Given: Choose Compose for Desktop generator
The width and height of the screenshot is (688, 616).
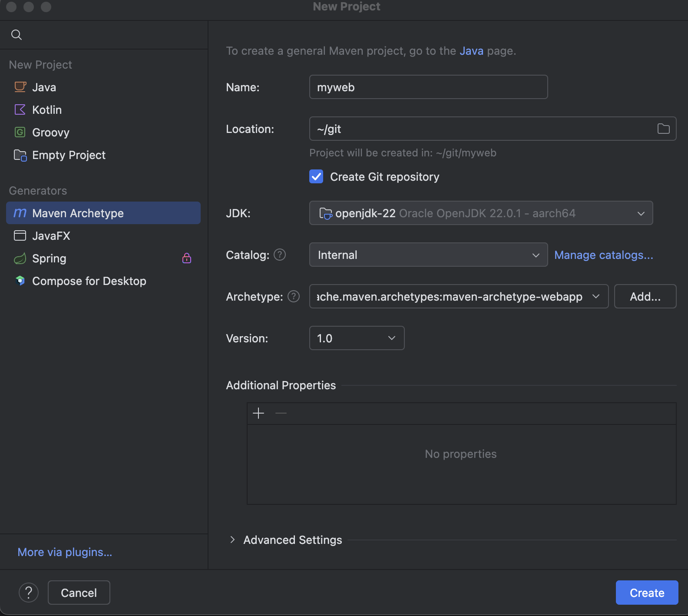Looking at the screenshot, I should (x=89, y=281).
